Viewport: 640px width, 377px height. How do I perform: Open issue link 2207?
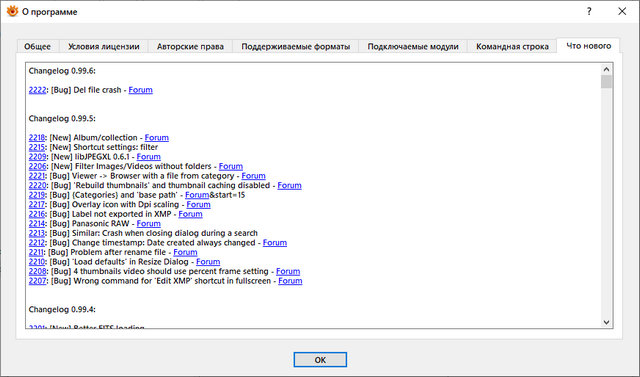point(38,281)
